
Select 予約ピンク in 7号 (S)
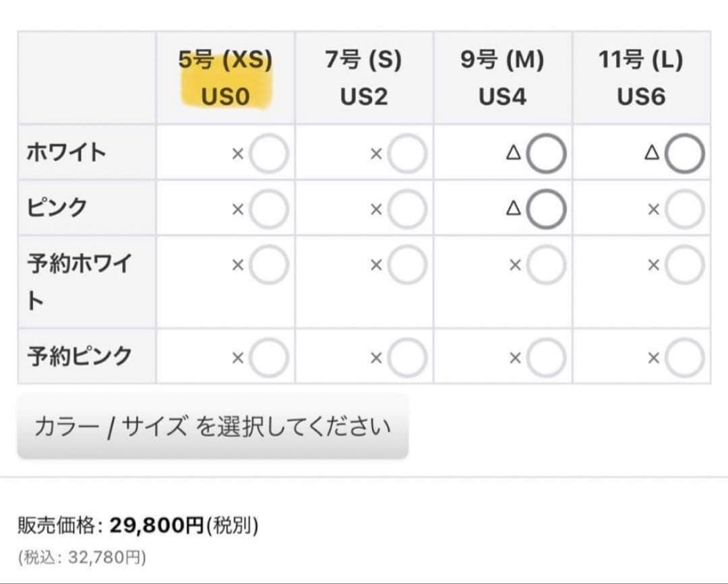pos(407,357)
